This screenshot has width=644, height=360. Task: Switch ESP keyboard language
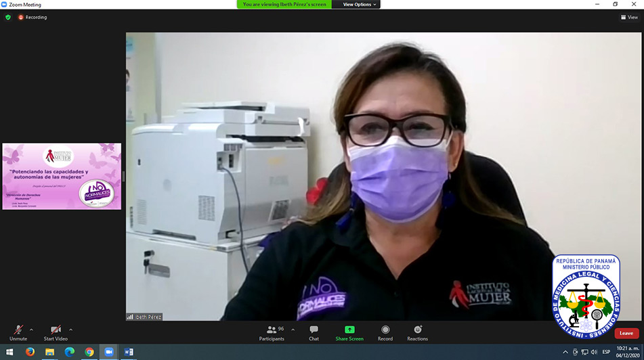pos(606,352)
